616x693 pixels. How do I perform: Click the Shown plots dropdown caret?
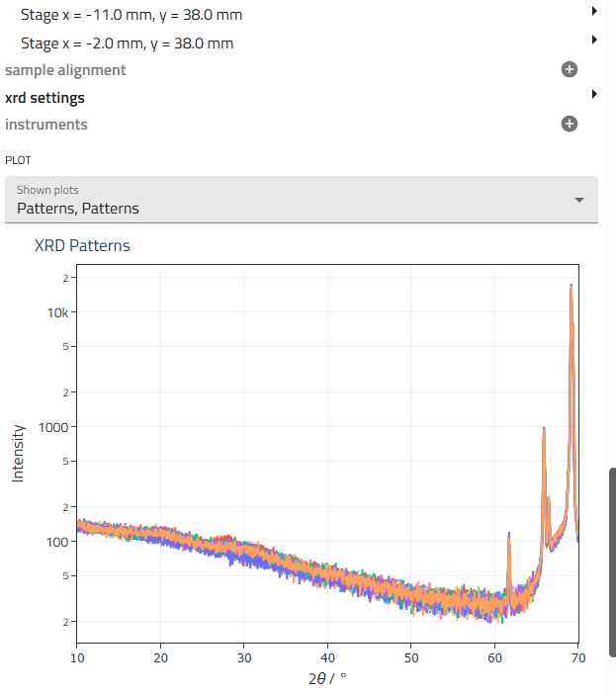578,200
